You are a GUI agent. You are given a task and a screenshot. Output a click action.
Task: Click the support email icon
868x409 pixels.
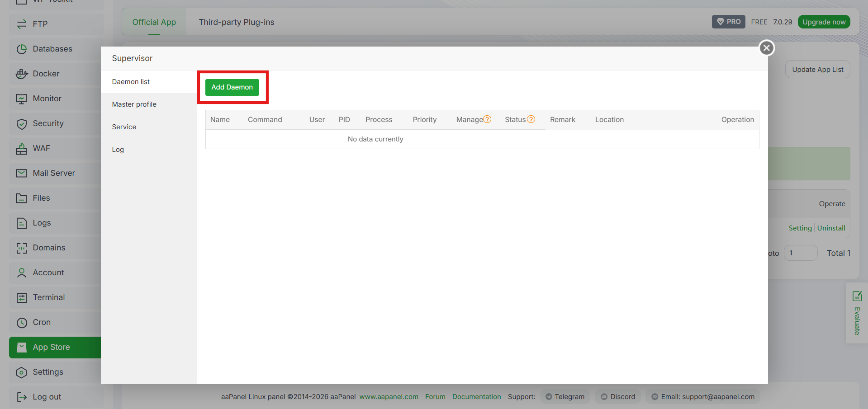pyautogui.click(x=655, y=397)
